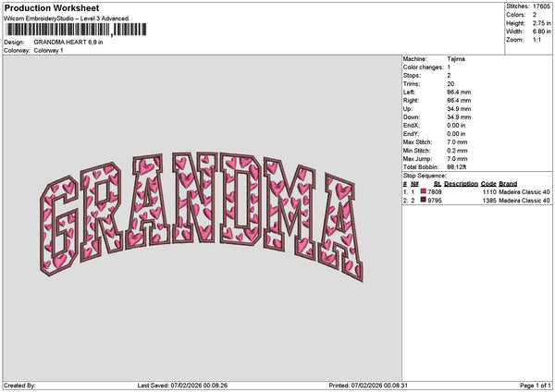Click the Height value 2.75 in
Image resolution: width=555 pixels, height=392 pixels.
[541, 23]
